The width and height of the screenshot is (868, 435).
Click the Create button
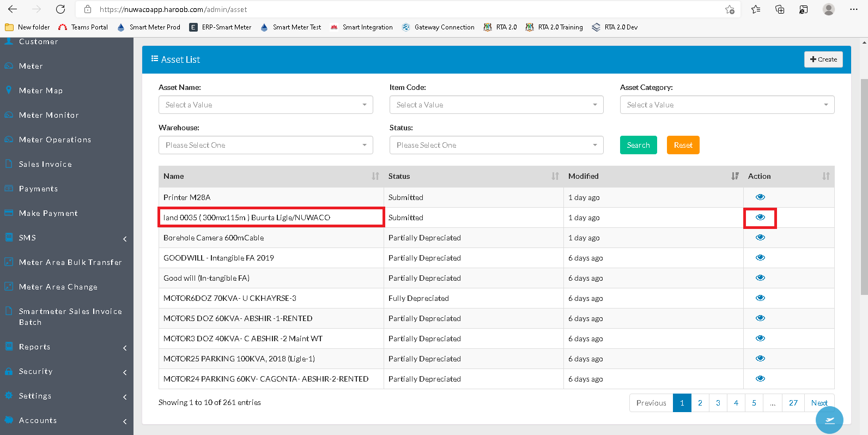823,59
